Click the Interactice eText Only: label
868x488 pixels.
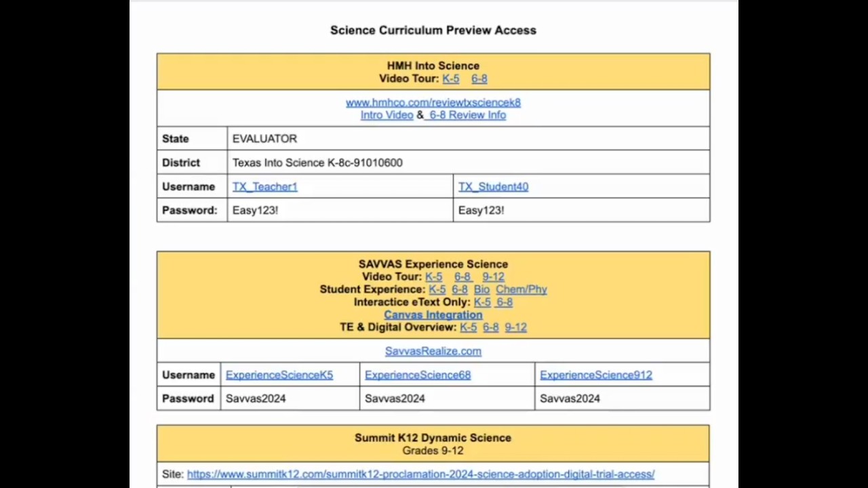[412, 302]
